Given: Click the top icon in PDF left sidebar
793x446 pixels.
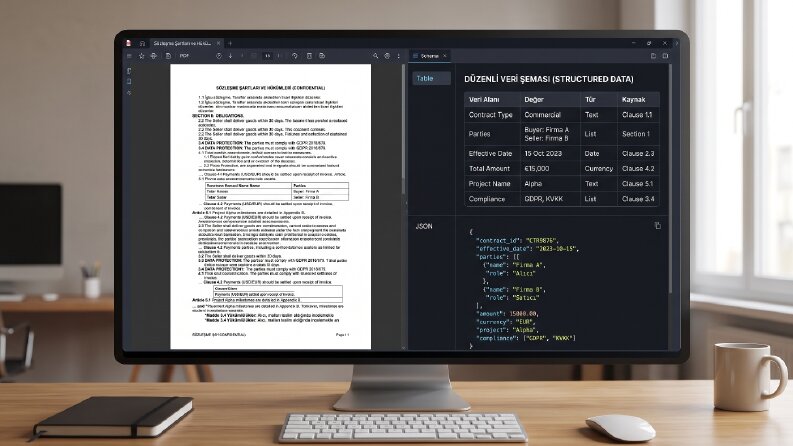Looking at the screenshot, I should pyautogui.click(x=129, y=71).
